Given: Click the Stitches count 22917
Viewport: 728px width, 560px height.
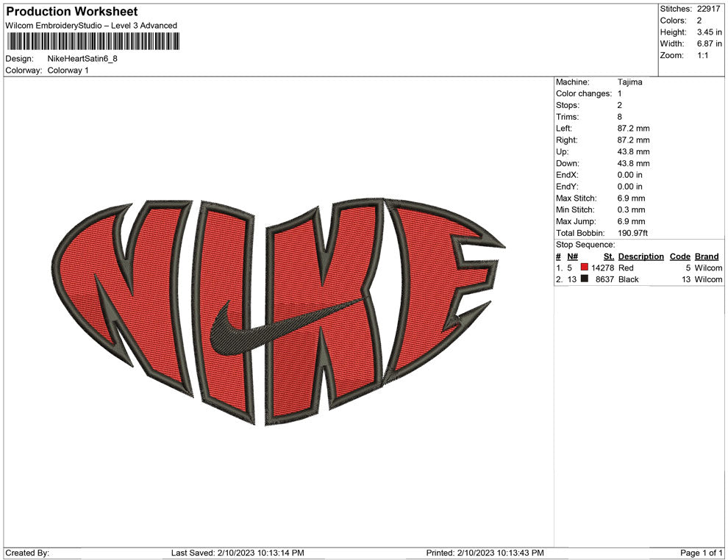Looking at the screenshot, I should (708, 9).
